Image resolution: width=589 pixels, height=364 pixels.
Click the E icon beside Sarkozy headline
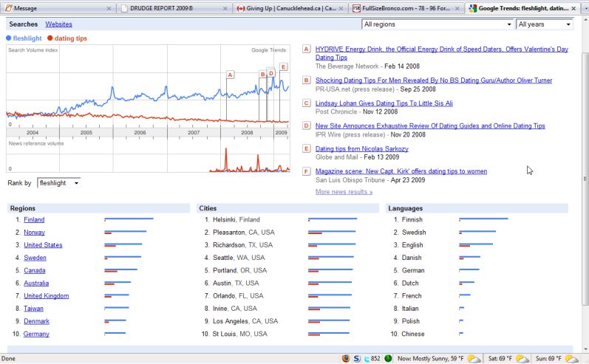[307, 148]
